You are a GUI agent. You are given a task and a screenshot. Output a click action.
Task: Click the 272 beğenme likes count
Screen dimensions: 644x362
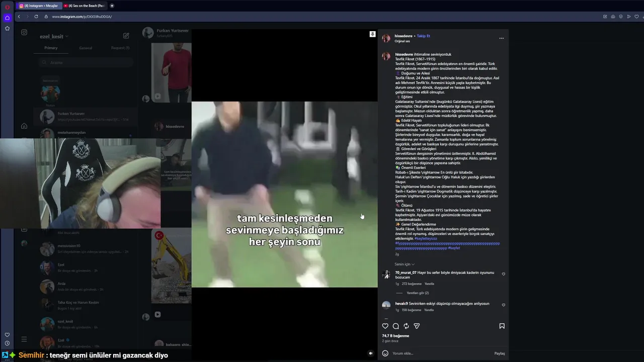[412, 284]
